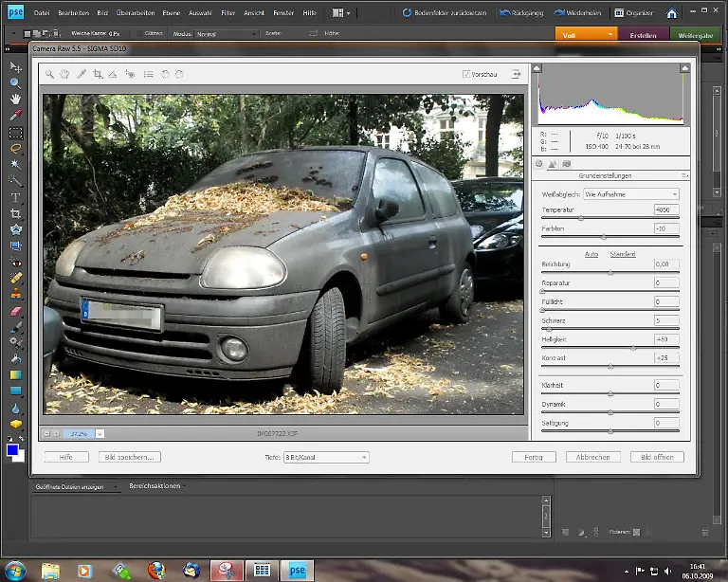The height and width of the screenshot is (582, 728).
Task: Rotate image counterclockwise with the rotate icon
Action: coord(165,74)
